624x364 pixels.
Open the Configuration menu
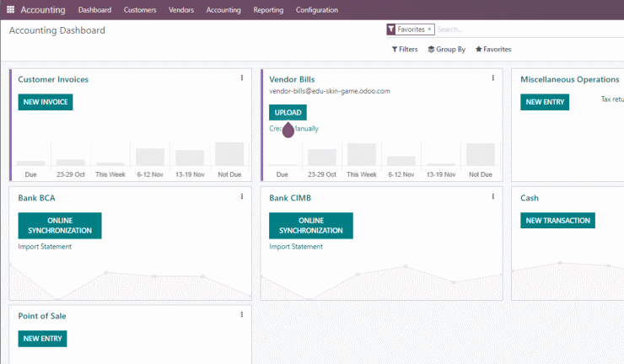click(317, 10)
